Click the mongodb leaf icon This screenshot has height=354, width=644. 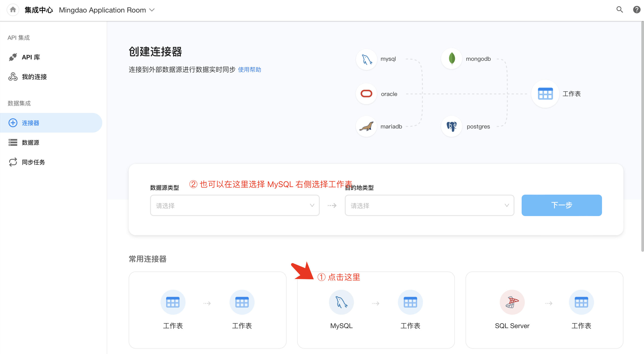coord(452,59)
